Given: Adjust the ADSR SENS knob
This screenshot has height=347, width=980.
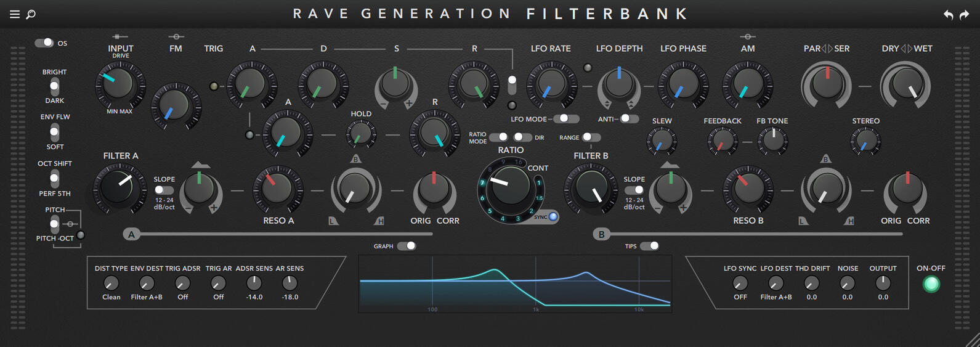Looking at the screenshot, I should pyautogui.click(x=254, y=283).
